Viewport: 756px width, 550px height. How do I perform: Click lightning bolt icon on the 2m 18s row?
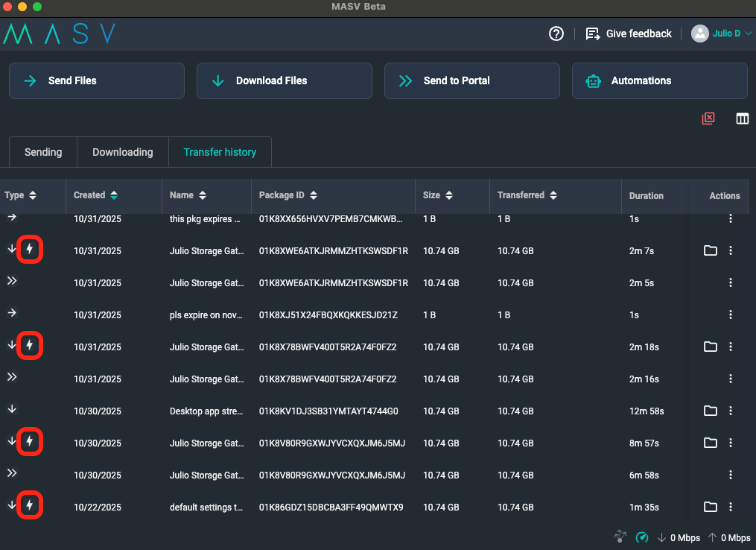click(x=29, y=345)
